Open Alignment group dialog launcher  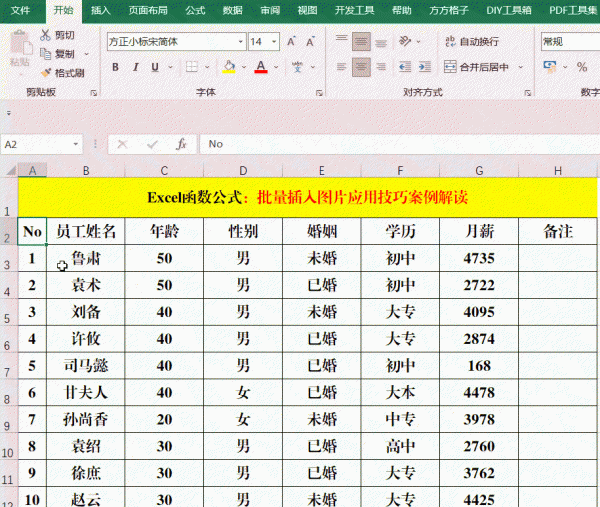pos(528,93)
